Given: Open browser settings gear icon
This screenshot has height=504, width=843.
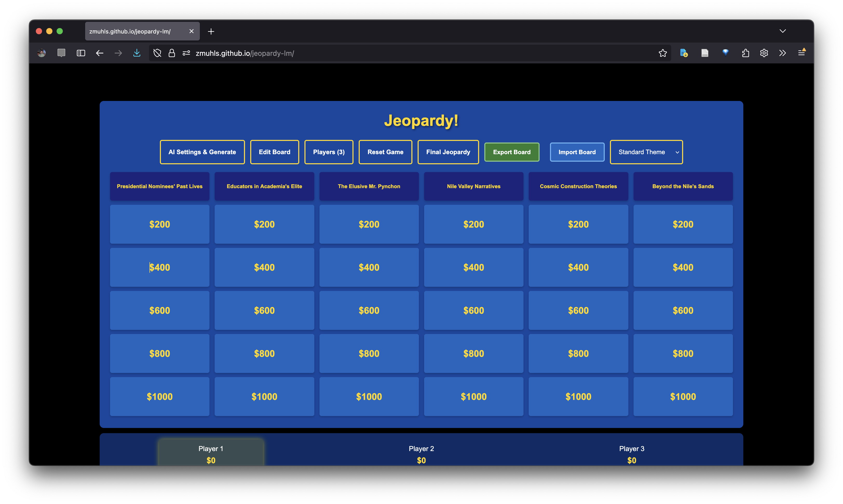Looking at the screenshot, I should [x=764, y=53].
